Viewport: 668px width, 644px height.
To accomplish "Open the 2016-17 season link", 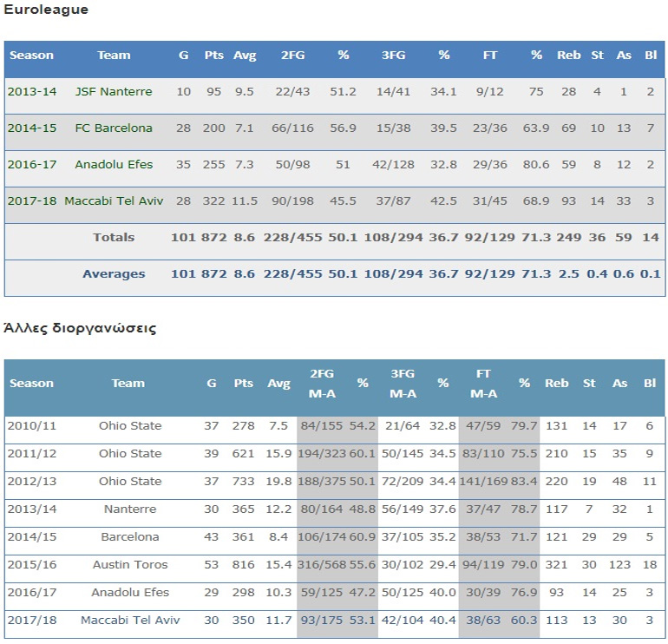I will tap(31, 165).
